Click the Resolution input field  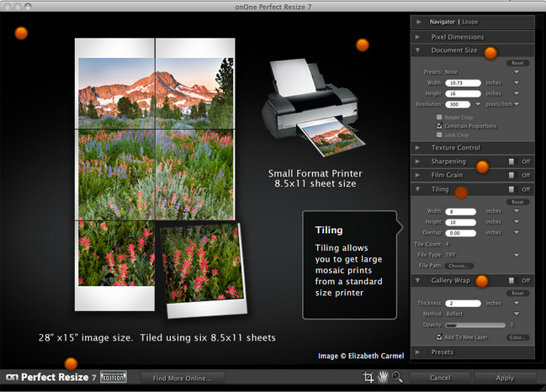coord(458,104)
